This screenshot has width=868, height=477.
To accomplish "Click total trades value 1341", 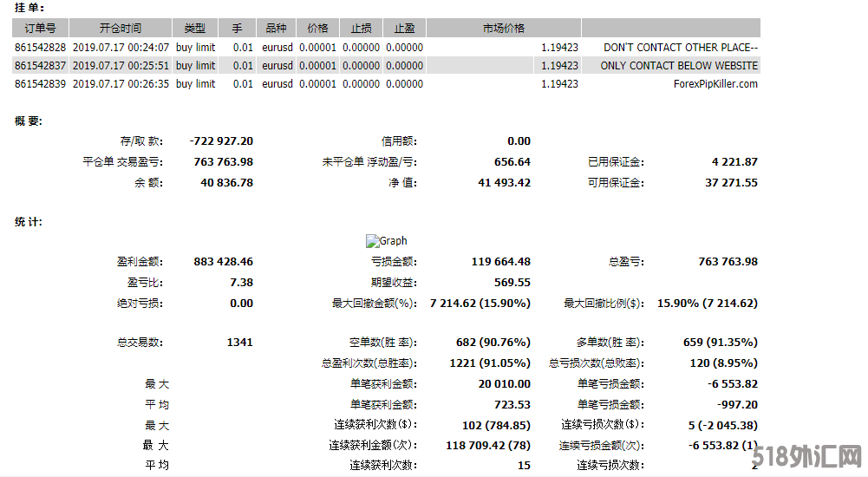I will (x=239, y=343).
